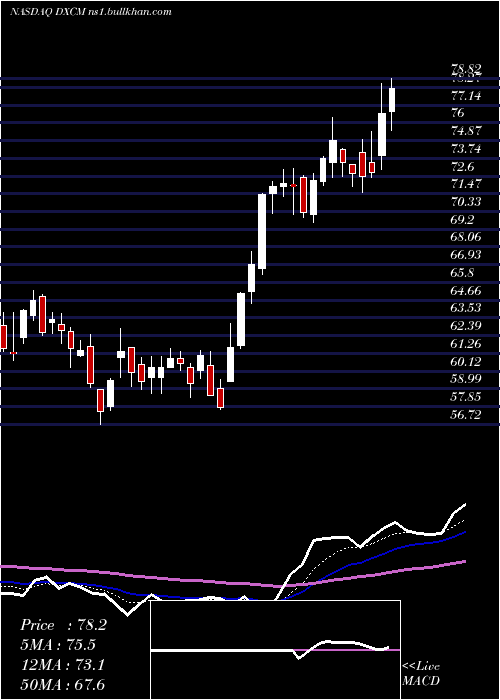The image size is (500, 700).
Task: Click the 64.66 price axis label
Action: pyautogui.click(x=467, y=291)
